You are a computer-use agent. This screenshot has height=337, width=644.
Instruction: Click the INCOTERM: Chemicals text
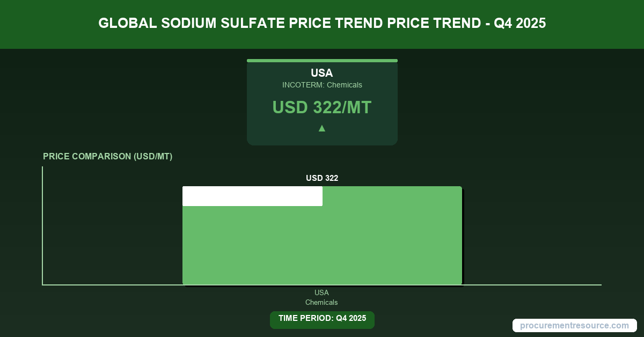(x=322, y=85)
